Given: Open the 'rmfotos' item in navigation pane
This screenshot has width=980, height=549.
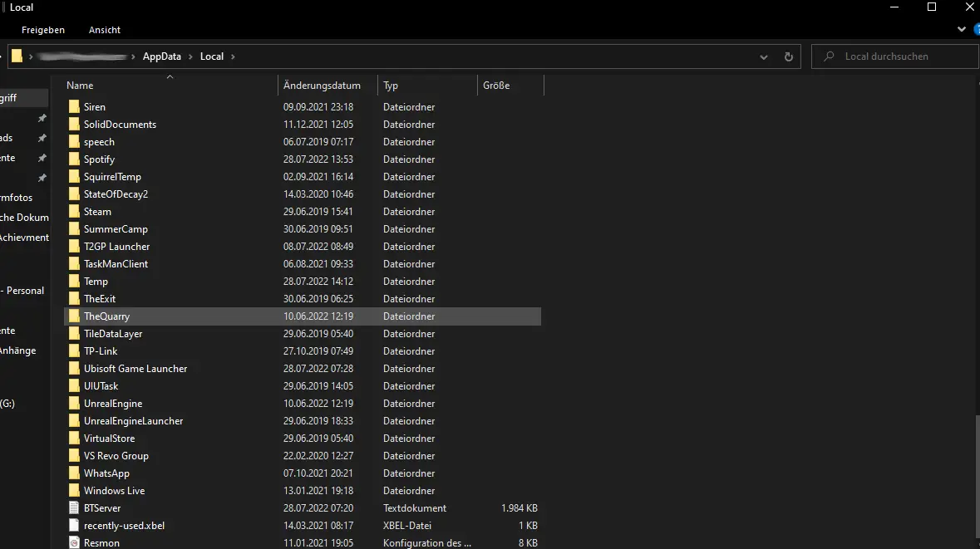Looking at the screenshot, I should 17,198.
